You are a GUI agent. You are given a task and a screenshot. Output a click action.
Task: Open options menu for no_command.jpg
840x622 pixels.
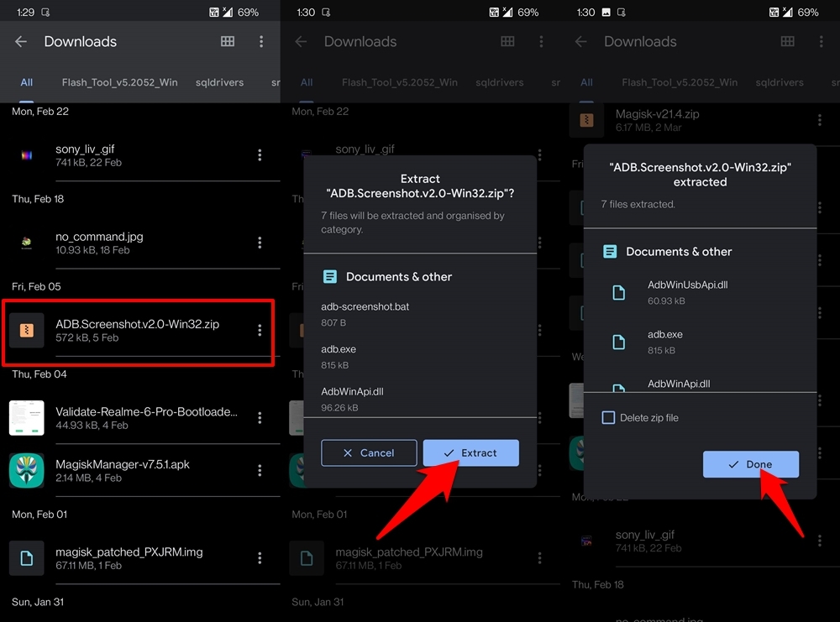click(x=260, y=243)
